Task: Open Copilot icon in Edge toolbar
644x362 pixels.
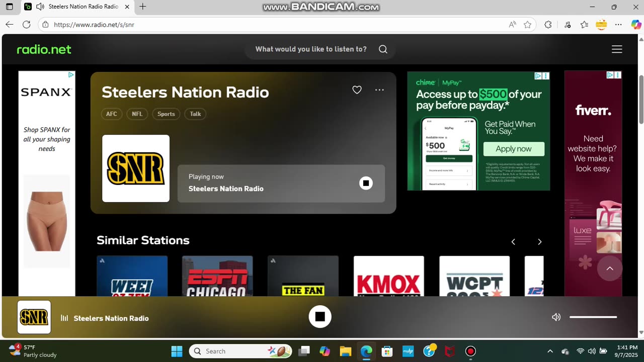Action: (635, 24)
